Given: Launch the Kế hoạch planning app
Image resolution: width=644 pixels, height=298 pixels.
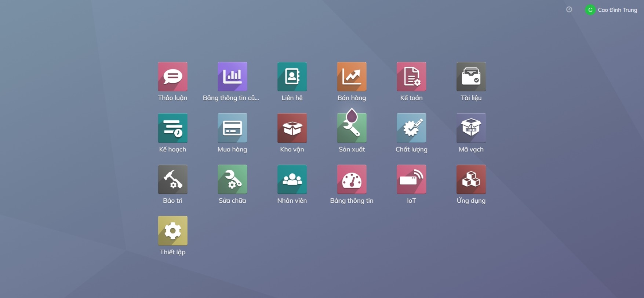Looking at the screenshot, I should (172, 128).
